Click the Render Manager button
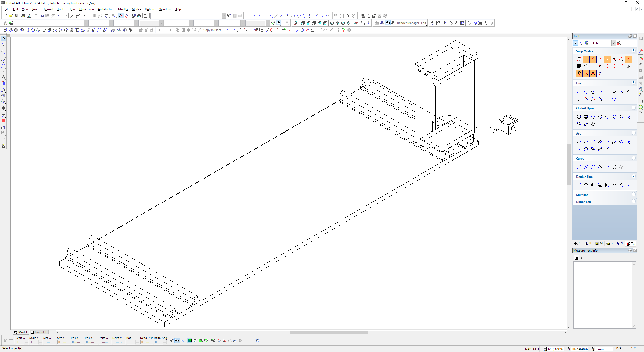Viewport: 644px width, 352px height. (408, 23)
